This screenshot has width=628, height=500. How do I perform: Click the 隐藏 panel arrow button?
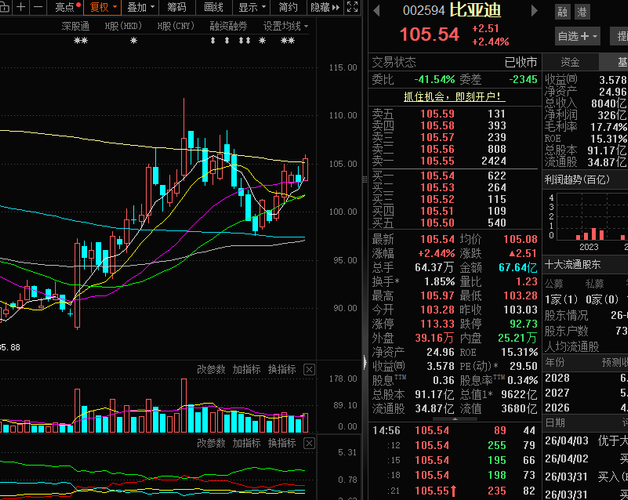point(325,7)
